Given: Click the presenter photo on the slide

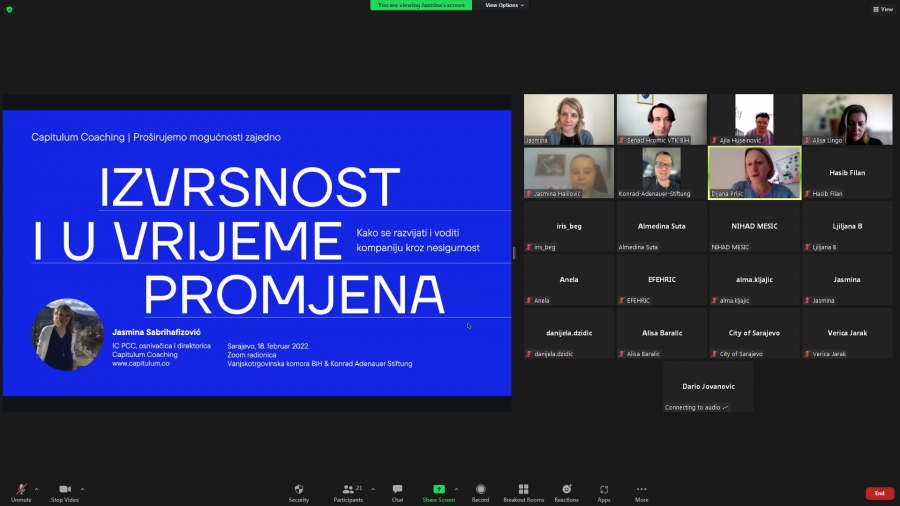Looking at the screenshot, I should pyautogui.click(x=67, y=334).
